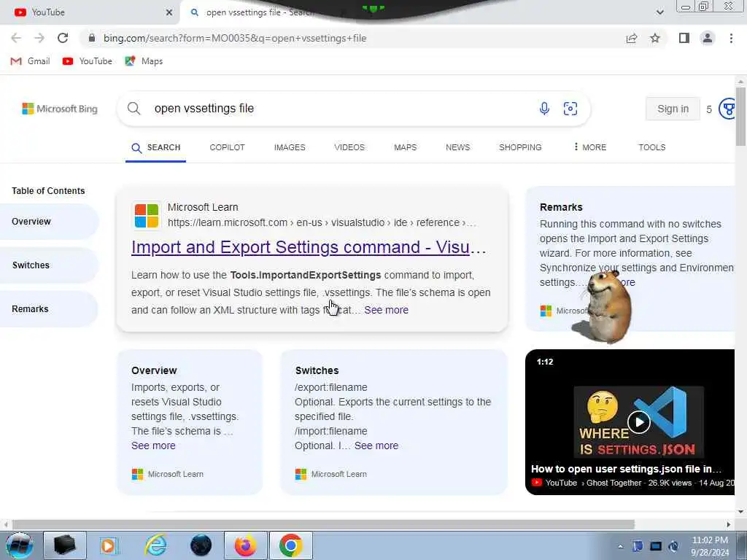Screen dimensions: 747x560
Task: Click the share page icon in address bar
Action: point(632,38)
